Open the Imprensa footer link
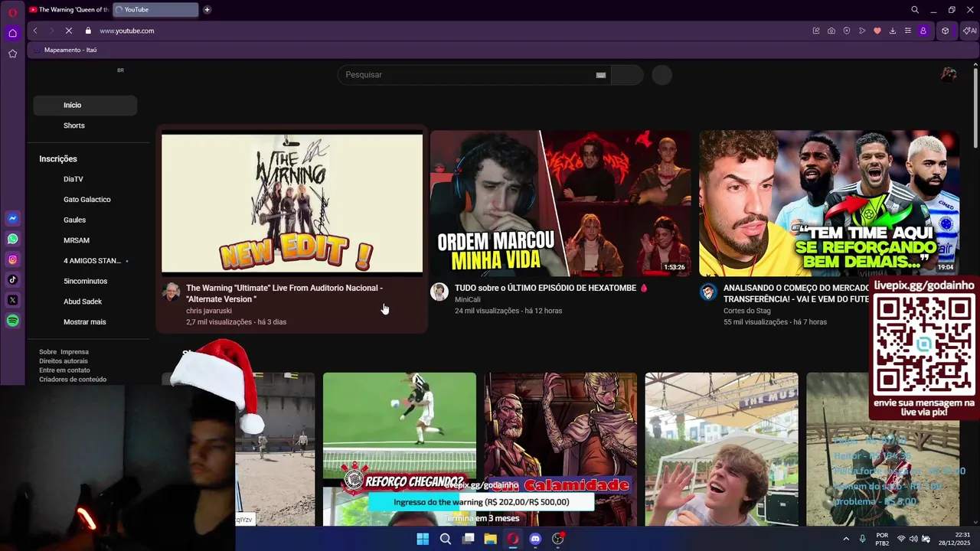980x551 pixels. click(x=75, y=352)
